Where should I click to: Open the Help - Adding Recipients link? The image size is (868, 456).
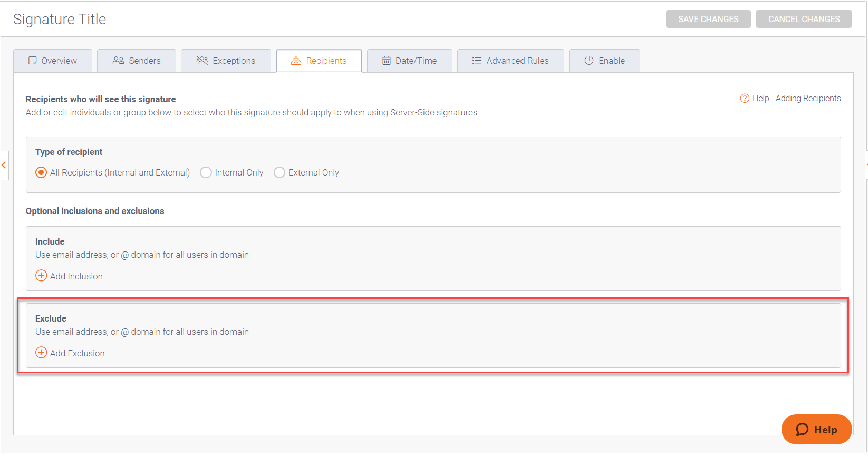(x=796, y=99)
